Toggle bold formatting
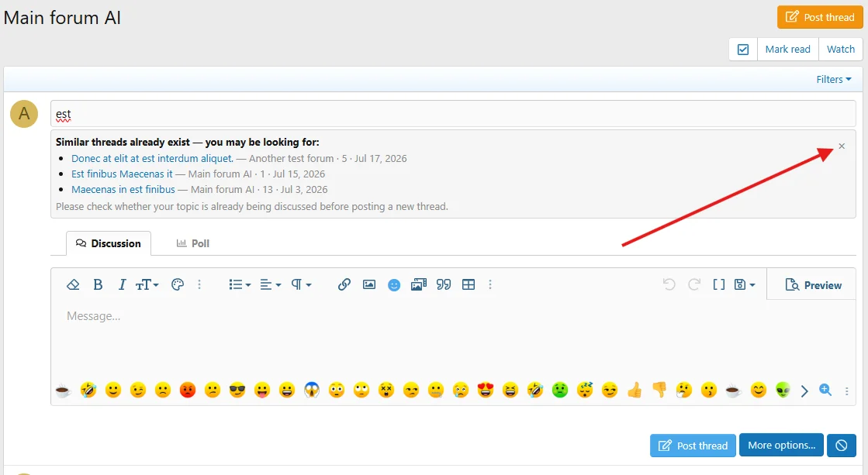Screen dimensions: 868x475 point(98,285)
